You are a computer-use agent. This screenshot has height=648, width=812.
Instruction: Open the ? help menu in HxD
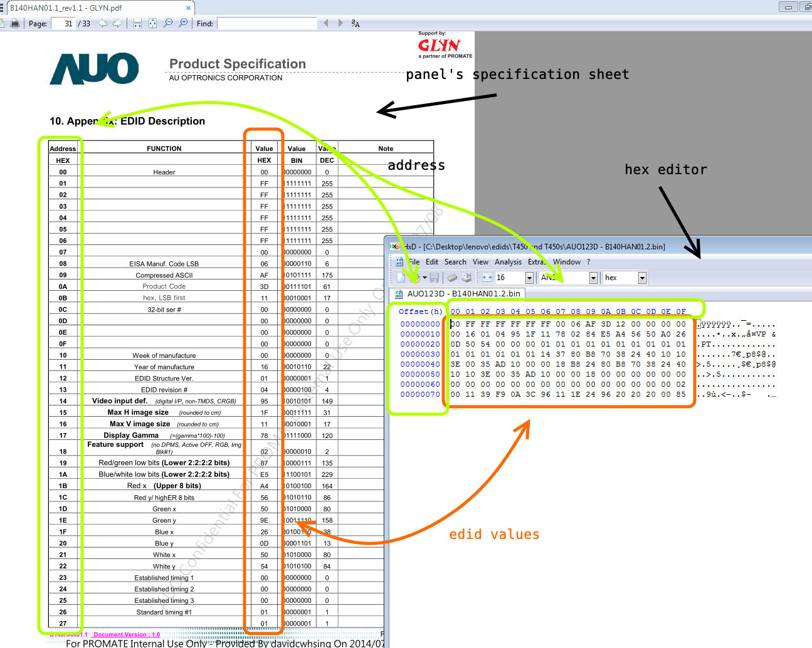click(588, 262)
